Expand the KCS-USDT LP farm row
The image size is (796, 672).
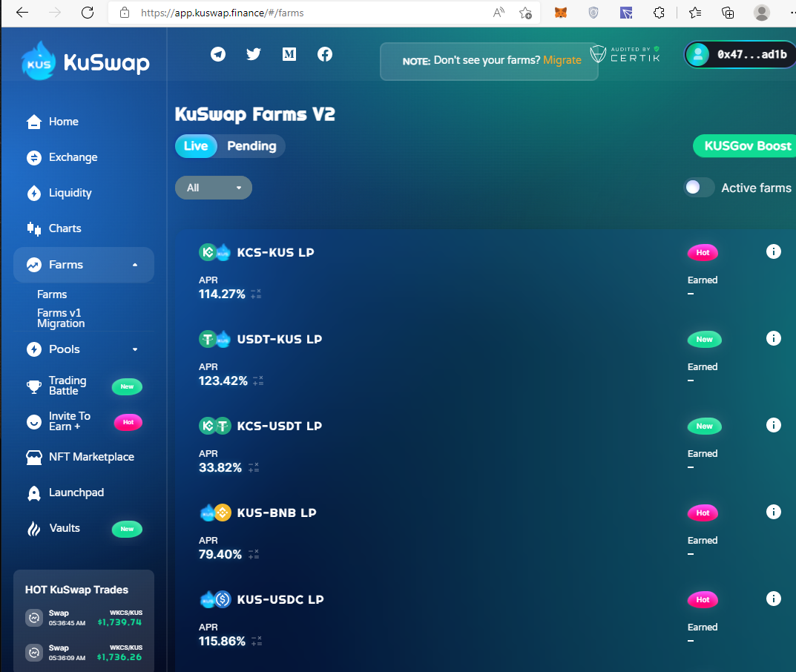point(485,446)
